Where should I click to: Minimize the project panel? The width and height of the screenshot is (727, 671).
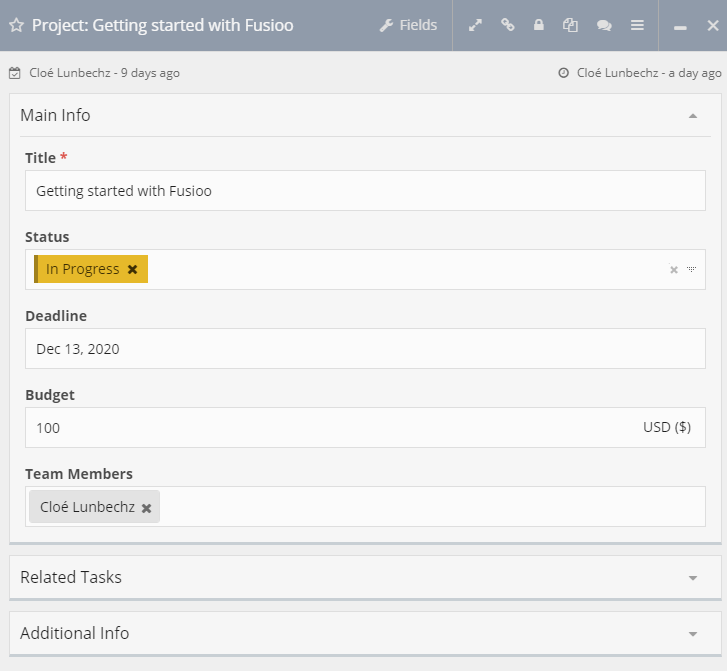[680, 27]
